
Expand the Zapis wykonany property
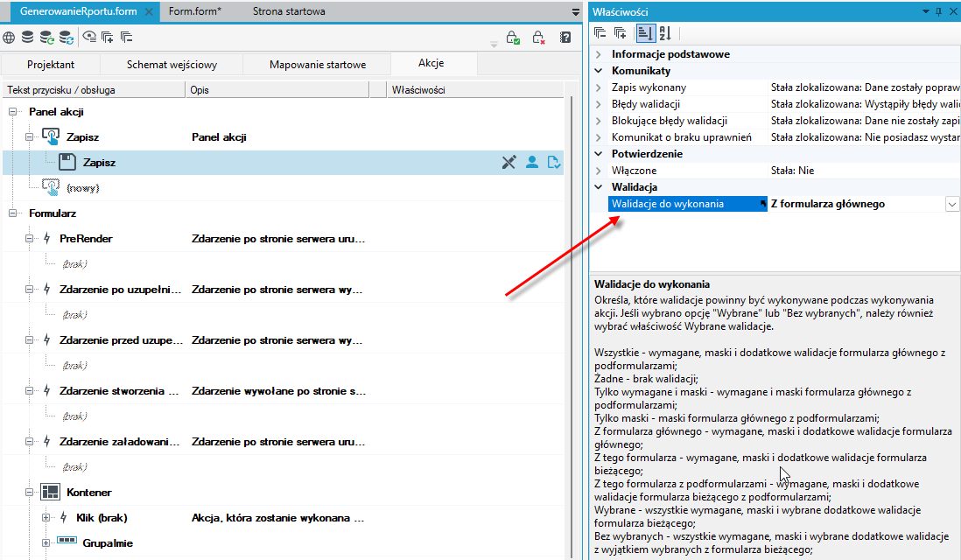[599, 87]
